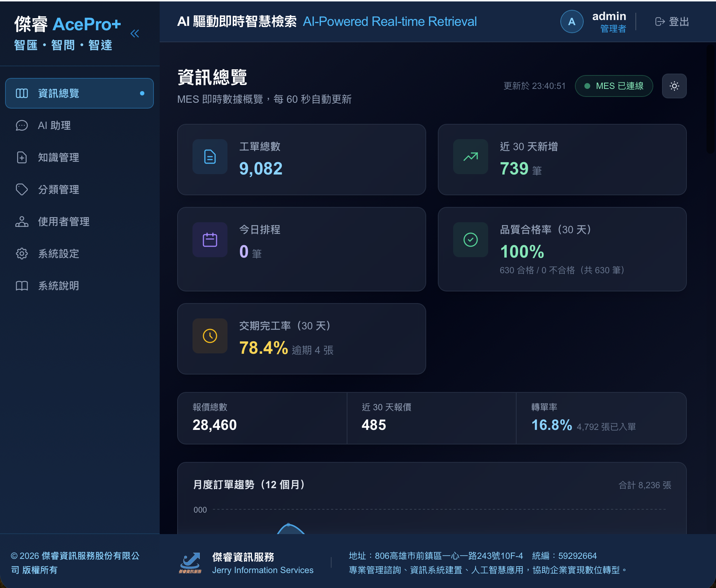Toggle light theme with sun button
This screenshot has width=716, height=588.
[x=674, y=86]
